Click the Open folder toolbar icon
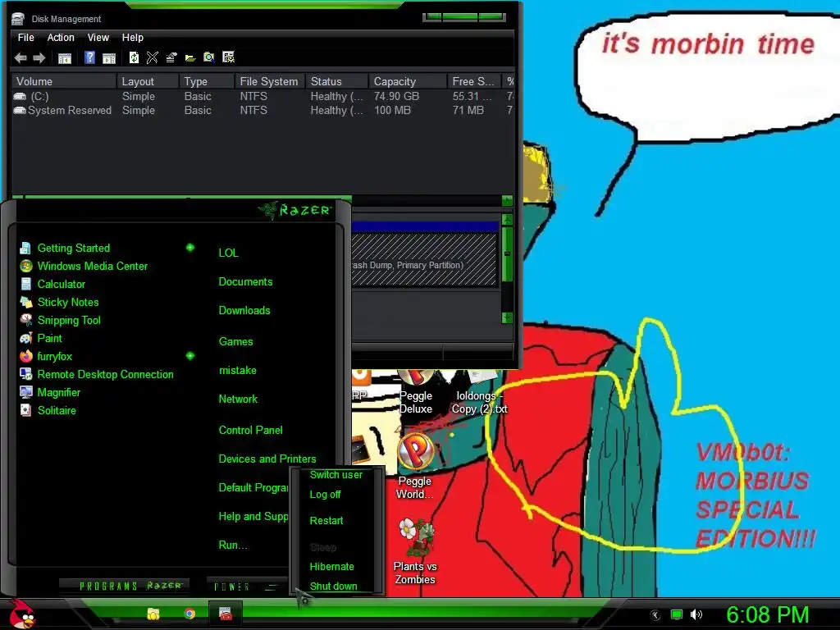Viewport: 840px width, 630px height. coord(190,58)
